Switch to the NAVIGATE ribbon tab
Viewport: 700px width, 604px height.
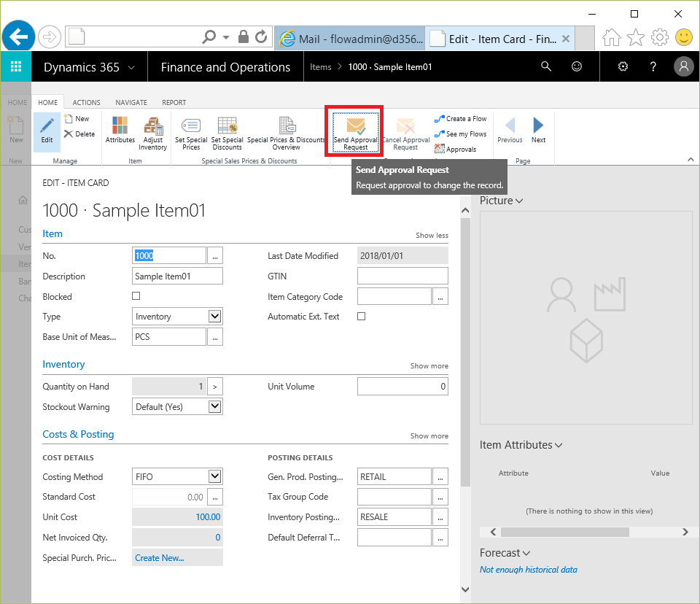131,102
